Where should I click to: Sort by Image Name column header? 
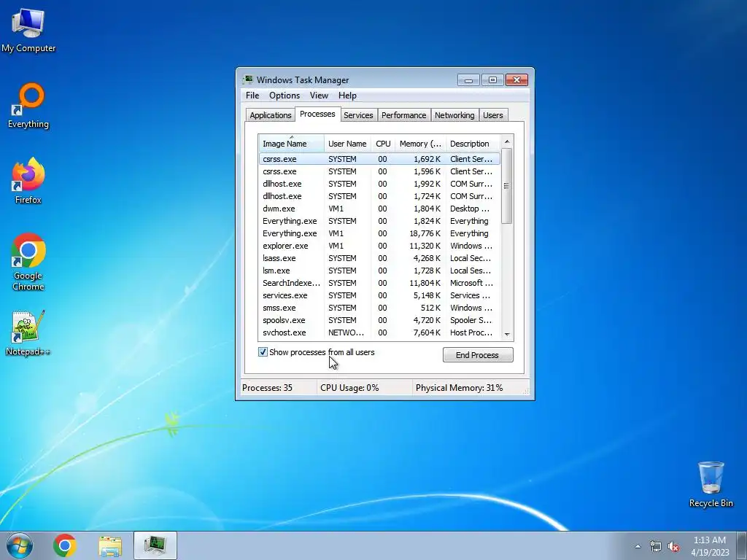tap(291, 144)
